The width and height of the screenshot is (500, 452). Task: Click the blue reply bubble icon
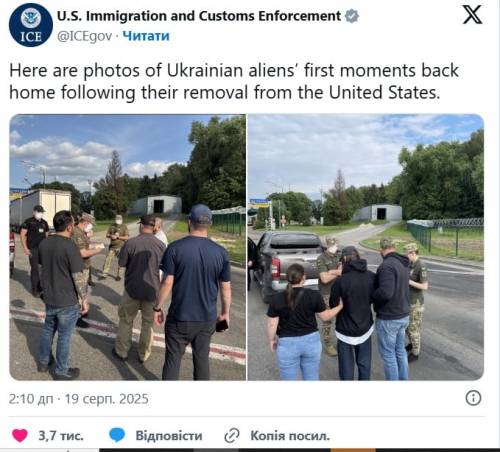coord(117,435)
